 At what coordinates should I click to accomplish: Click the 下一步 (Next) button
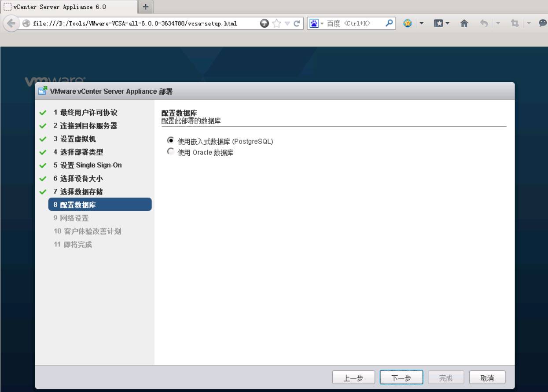[x=401, y=377]
